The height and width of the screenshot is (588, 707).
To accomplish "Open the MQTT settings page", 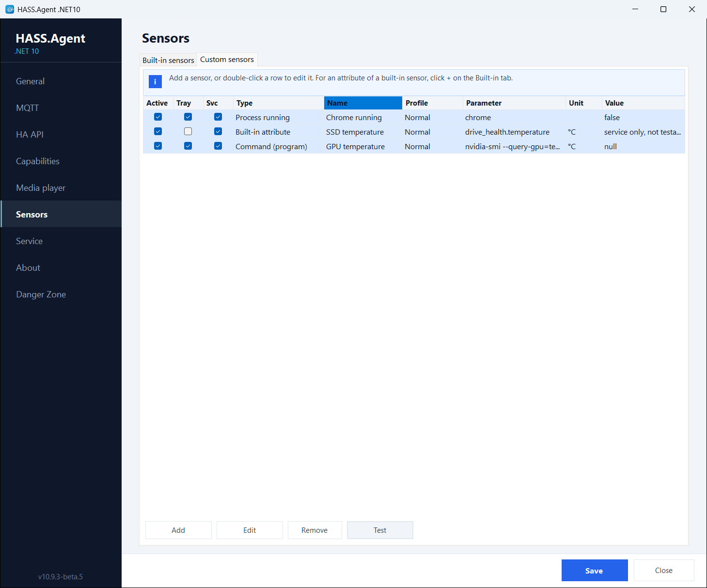I will click(61, 108).
